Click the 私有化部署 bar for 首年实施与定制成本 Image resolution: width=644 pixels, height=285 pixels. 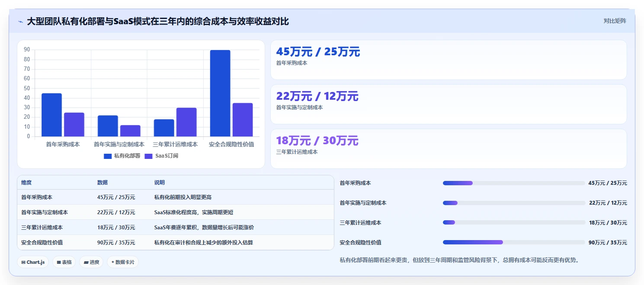pos(108,126)
